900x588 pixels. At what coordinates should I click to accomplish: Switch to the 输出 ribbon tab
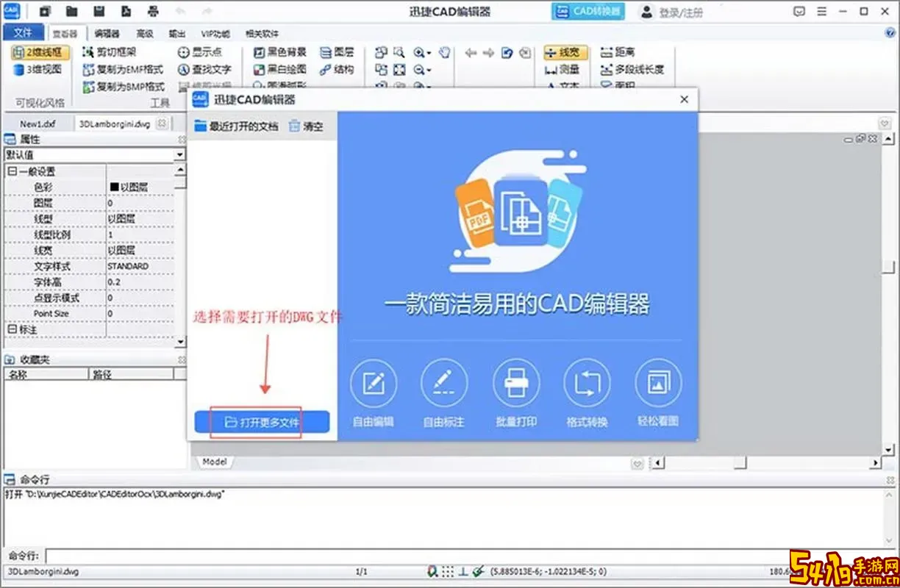[177, 34]
